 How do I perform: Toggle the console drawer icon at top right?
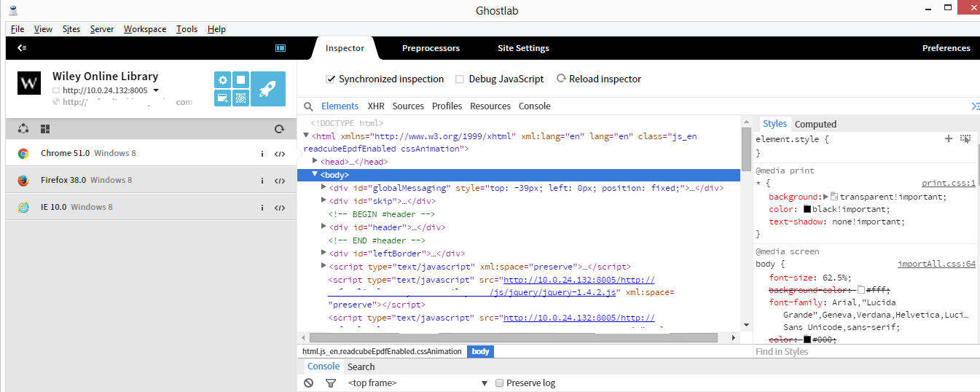click(976, 106)
